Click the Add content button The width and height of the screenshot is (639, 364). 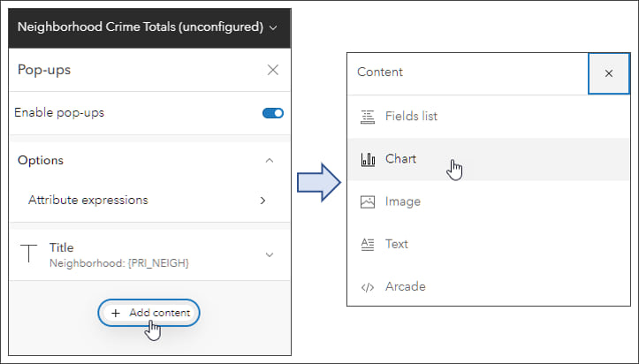coord(150,313)
